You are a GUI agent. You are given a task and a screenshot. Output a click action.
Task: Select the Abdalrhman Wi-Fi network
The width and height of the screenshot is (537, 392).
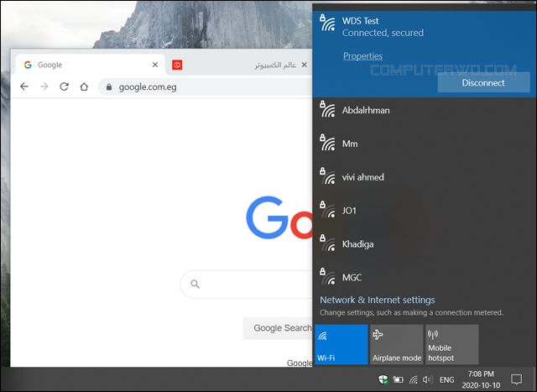(425, 110)
